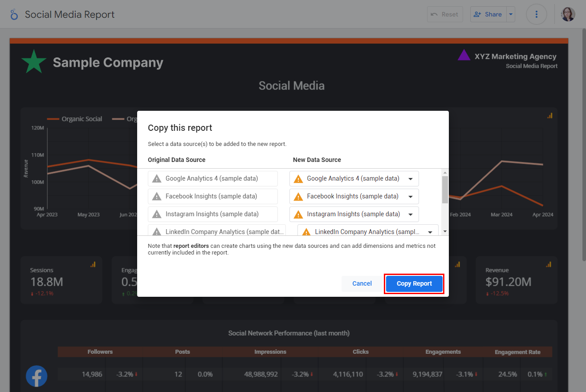
Task: Click the green star company logo
Action: click(34, 62)
